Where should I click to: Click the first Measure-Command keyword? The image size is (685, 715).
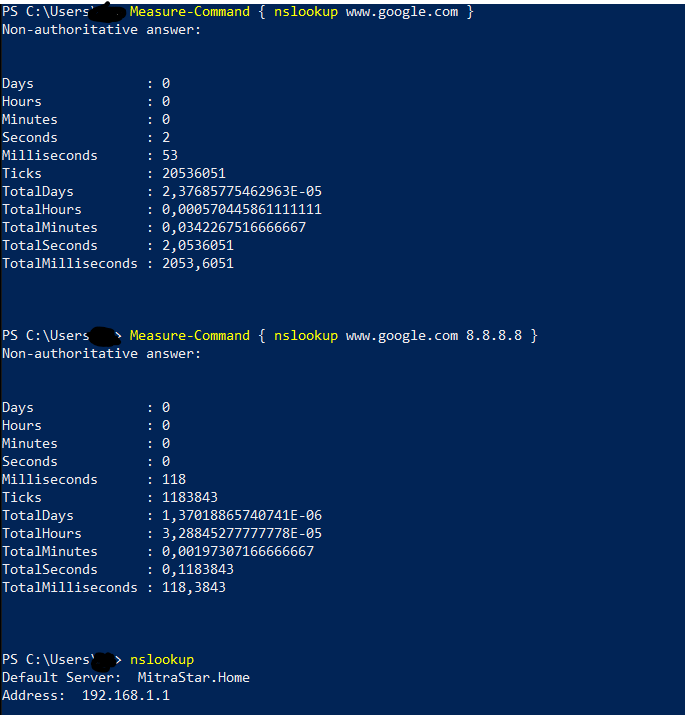point(190,11)
